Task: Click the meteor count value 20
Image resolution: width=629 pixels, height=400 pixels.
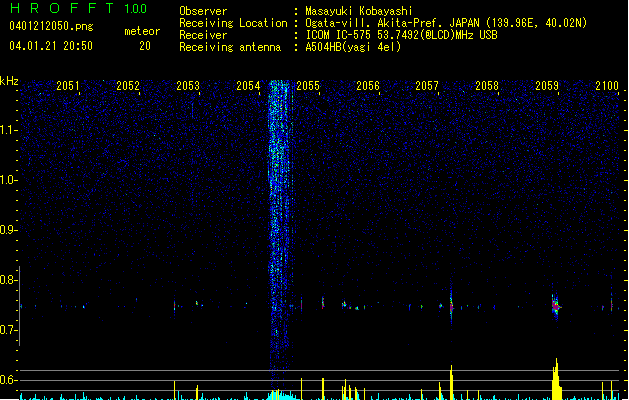Action: (x=145, y=46)
